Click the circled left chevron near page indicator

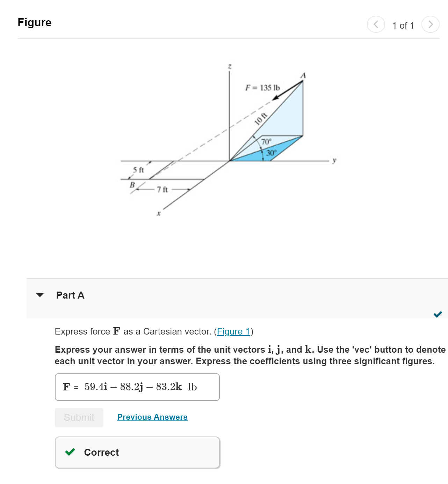pyautogui.click(x=376, y=24)
